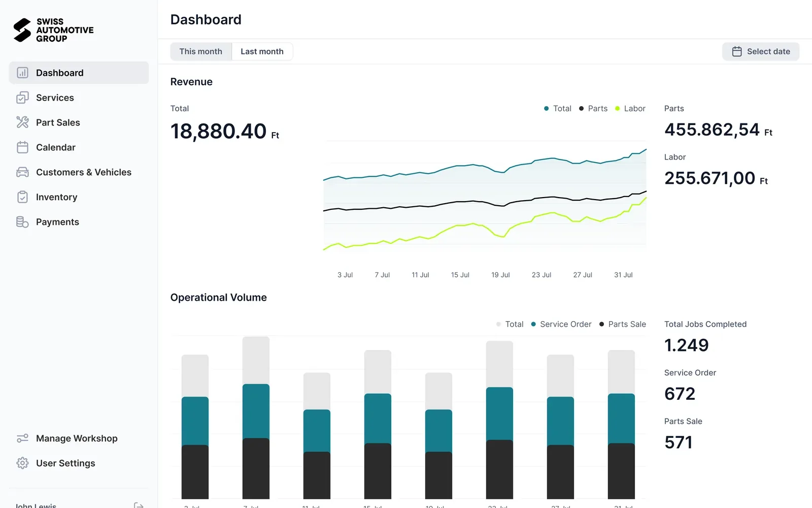The height and width of the screenshot is (508, 812).
Task: Click the 571 Parts Sale count
Action: 679,442
